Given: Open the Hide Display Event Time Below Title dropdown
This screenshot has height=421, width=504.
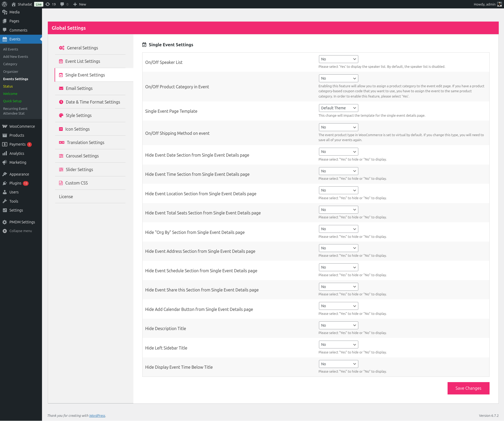Looking at the screenshot, I should 338,364.
